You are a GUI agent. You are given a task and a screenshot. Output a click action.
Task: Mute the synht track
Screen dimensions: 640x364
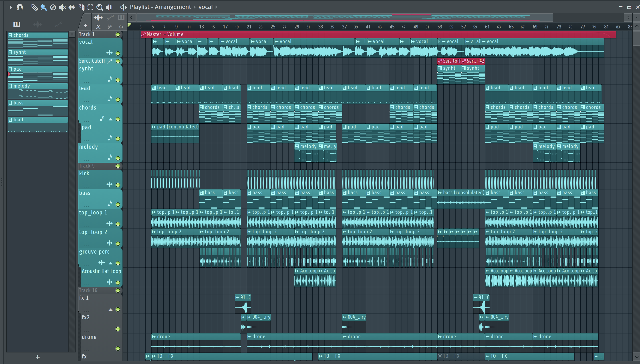click(x=118, y=80)
